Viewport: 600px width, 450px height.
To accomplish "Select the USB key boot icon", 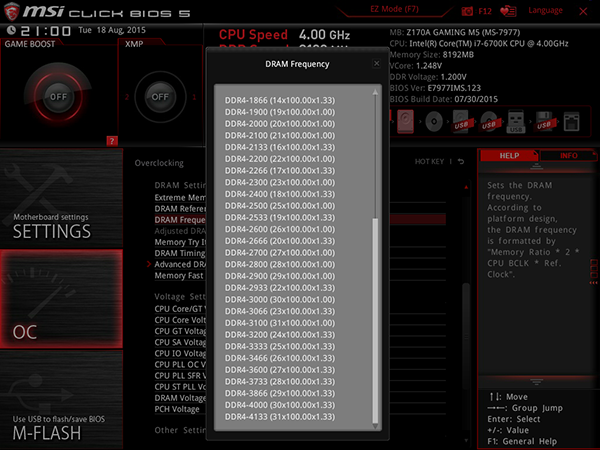I will [x=516, y=122].
